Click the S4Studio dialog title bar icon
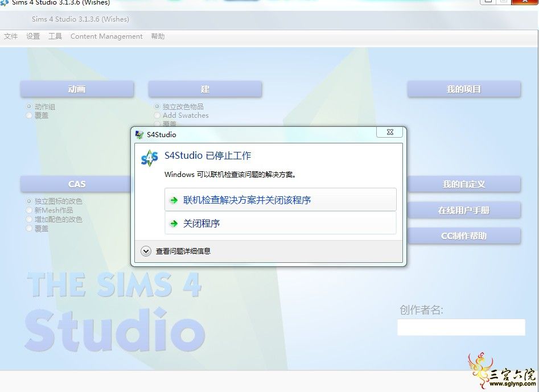The width and height of the screenshot is (539, 392). click(x=139, y=135)
